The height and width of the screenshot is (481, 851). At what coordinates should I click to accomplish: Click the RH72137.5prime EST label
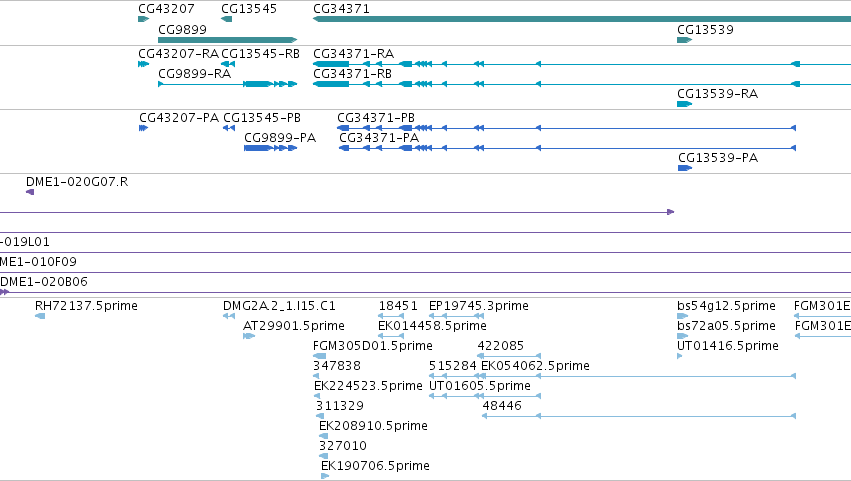pos(86,306)
